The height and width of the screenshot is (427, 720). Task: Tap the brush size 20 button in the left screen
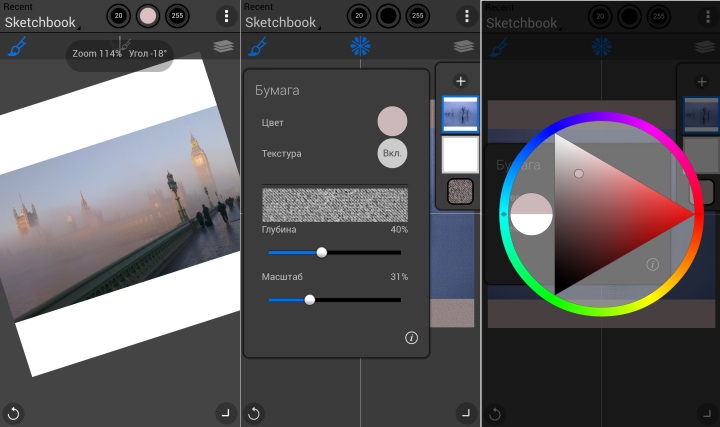coord(119,16)
